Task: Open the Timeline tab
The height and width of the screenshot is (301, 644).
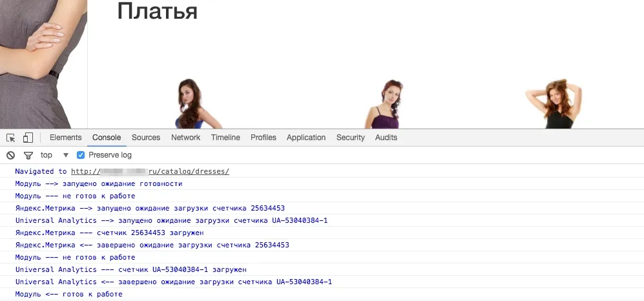Action: pyautogui.click(x=225, y=138)
